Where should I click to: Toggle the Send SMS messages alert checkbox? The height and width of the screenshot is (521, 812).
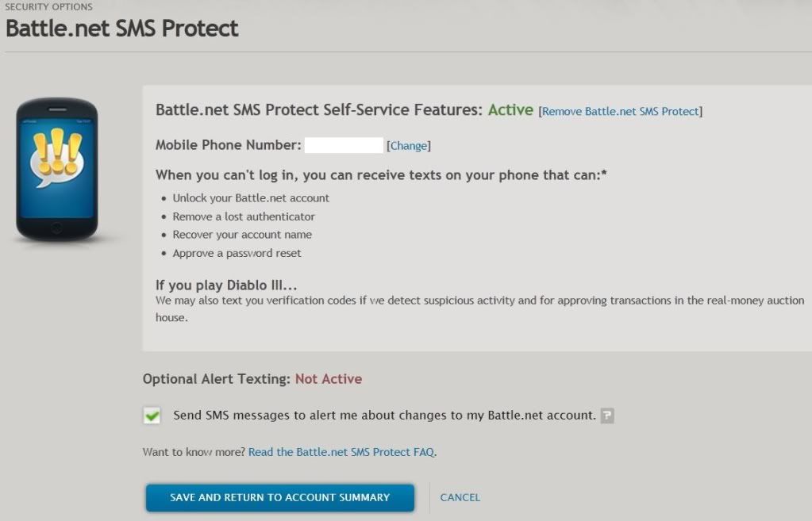152,416
